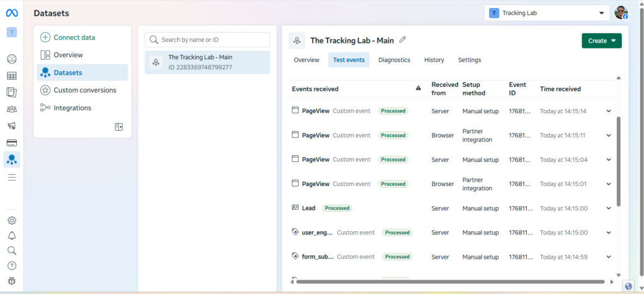Screen dimensions: 644x294
Task: Click the Search by name or ID field
Action: [x=208, y=40]
